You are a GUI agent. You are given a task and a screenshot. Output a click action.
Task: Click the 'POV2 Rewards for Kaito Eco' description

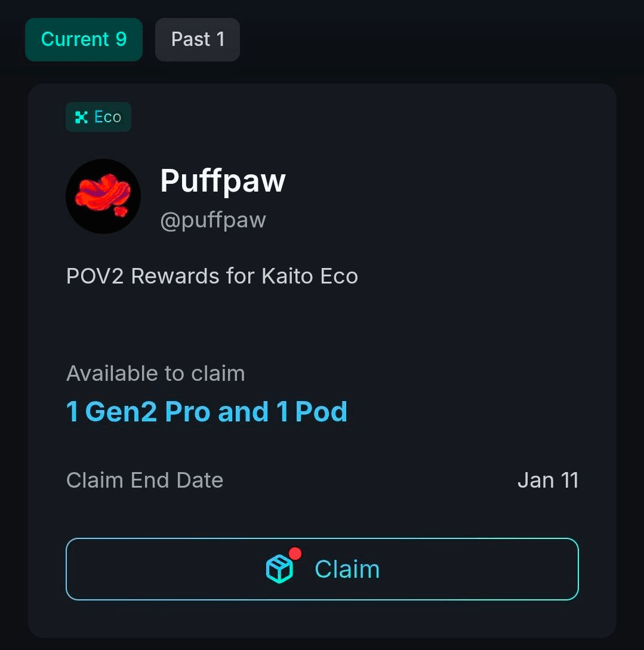212,276
